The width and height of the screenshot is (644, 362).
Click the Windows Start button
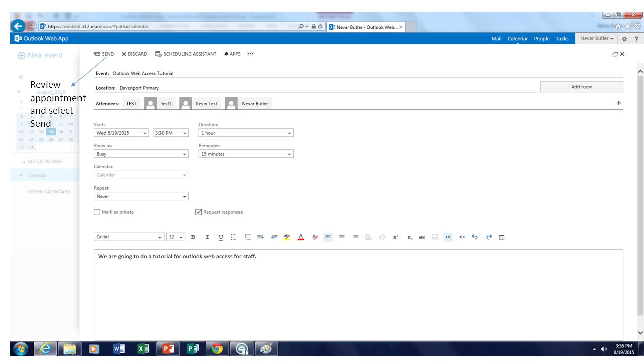tap(21, 349)
